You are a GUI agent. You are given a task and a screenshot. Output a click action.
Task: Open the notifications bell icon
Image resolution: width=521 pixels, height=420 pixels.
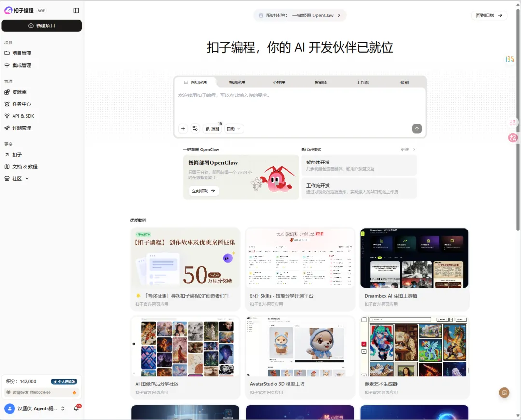(76, 409)
